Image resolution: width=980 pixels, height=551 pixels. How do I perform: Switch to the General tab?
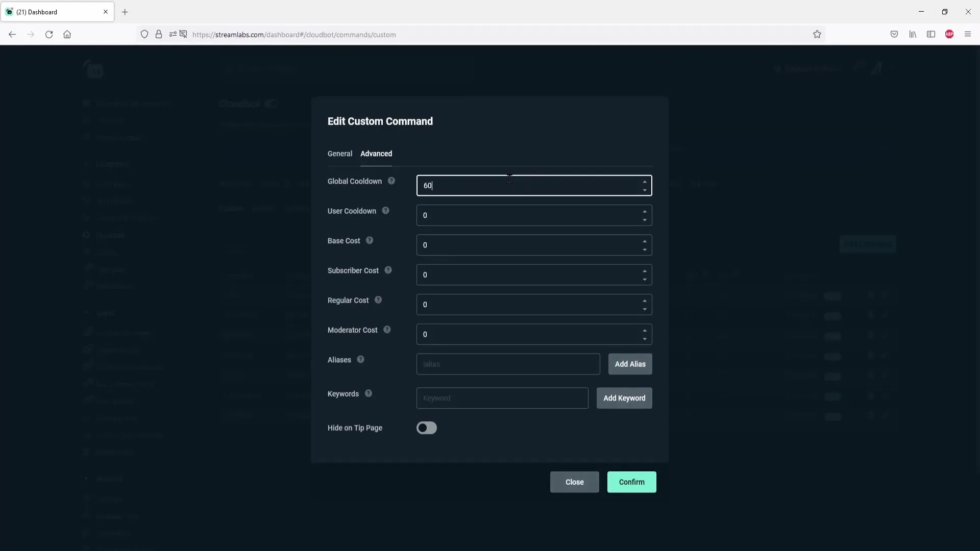click(x=340, y=154)
